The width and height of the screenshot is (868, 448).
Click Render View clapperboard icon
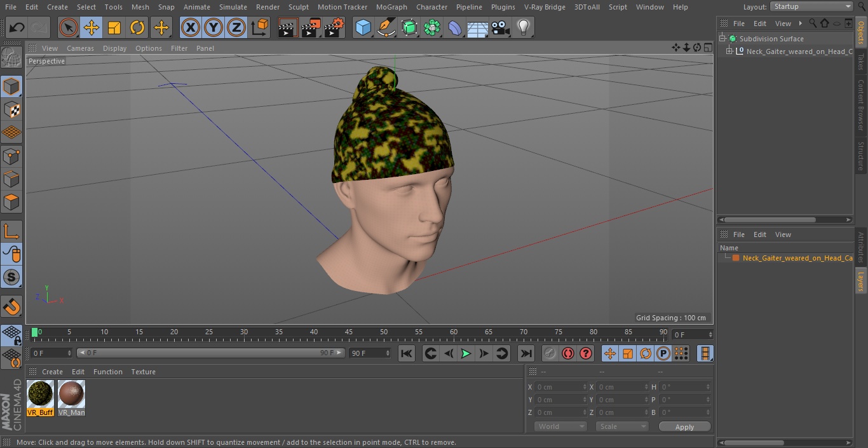pos(288,28)
